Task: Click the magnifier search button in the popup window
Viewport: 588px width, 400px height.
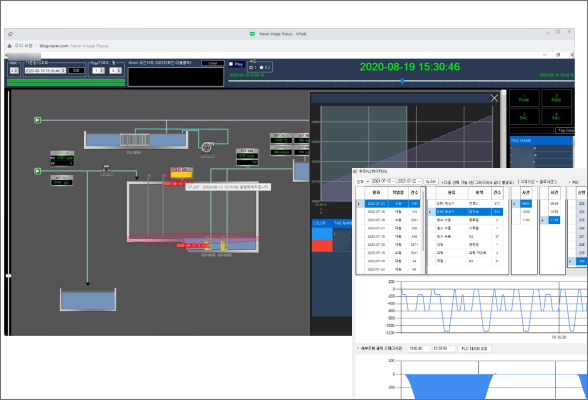Action: pyautogui.click(x=430, y=181)
